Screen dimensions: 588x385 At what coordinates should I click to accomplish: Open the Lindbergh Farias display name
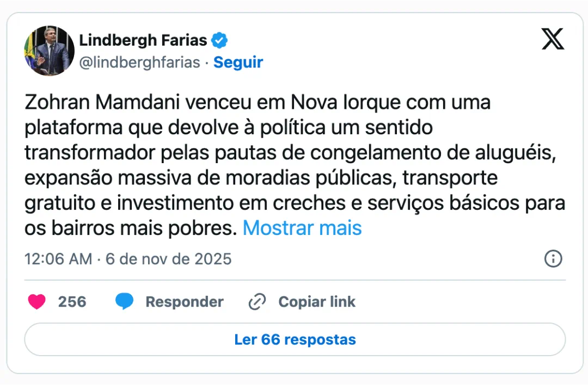(x=143, y=40)
